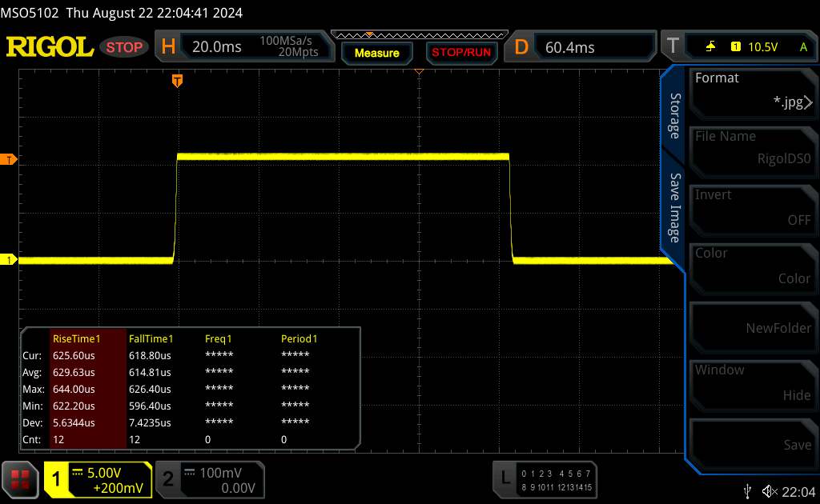This screenshot has width=820, height=504.
Task: Select the 60.4ms delay value
Action: [x=569, y=47]
